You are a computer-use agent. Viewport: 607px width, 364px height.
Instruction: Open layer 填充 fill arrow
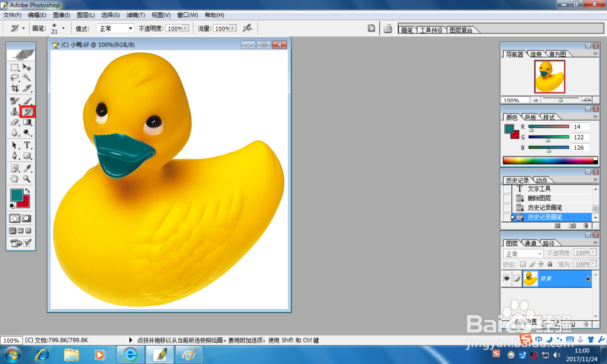coord(594,264)
